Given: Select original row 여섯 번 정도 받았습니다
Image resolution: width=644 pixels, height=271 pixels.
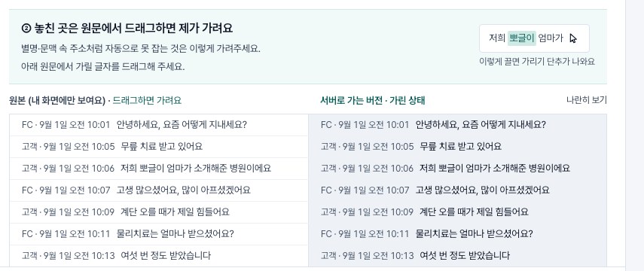Looking at the screenshot, I should coord(158,256).
